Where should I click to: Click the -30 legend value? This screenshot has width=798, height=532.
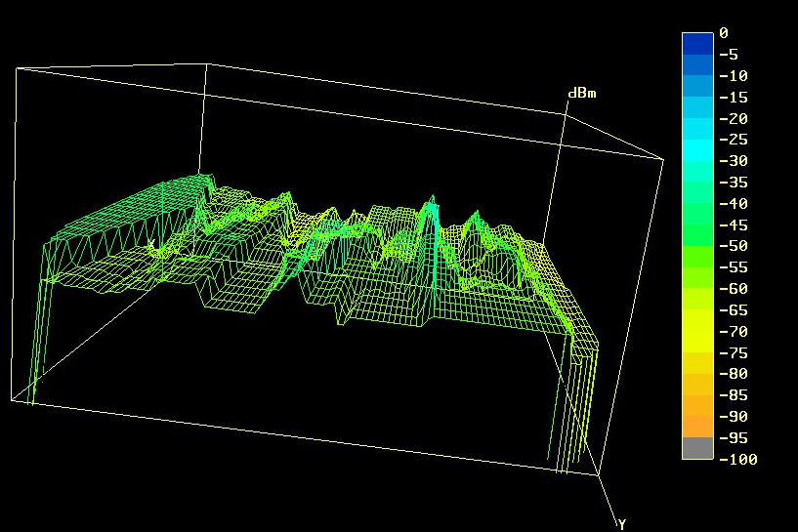tap(734, 161)
